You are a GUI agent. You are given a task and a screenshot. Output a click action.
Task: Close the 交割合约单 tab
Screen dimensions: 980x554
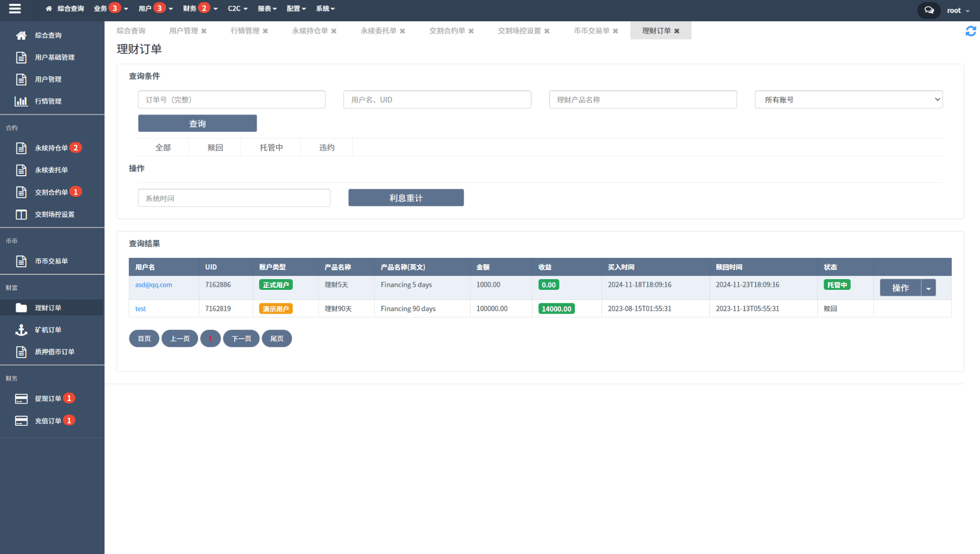(x=471, y=31)
